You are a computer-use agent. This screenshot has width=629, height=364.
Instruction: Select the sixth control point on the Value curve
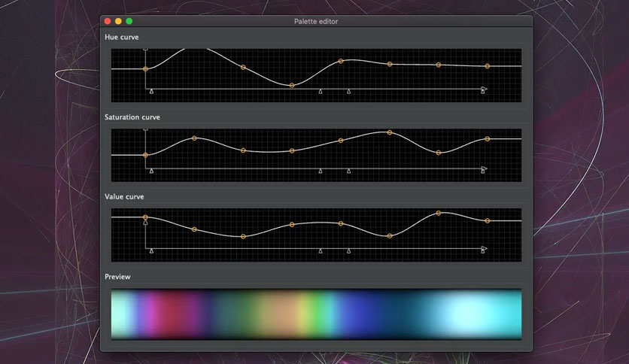(390, 236)
